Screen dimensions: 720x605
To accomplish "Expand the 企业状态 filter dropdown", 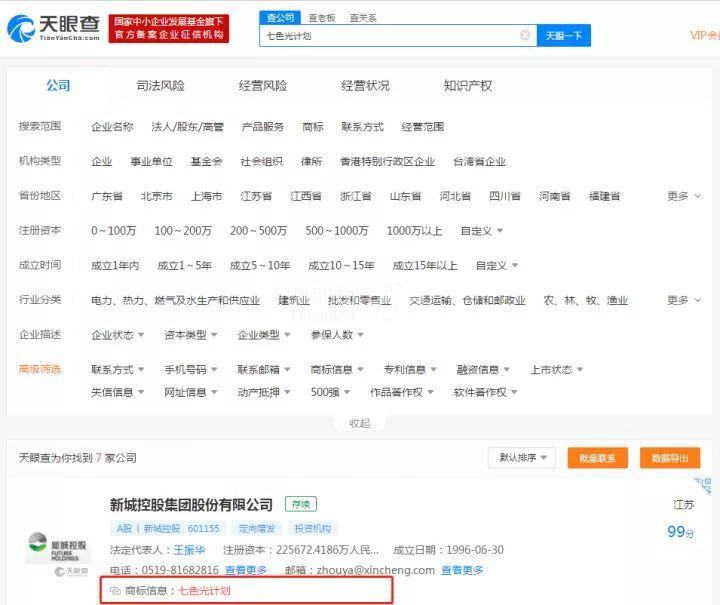I will 116,335.
